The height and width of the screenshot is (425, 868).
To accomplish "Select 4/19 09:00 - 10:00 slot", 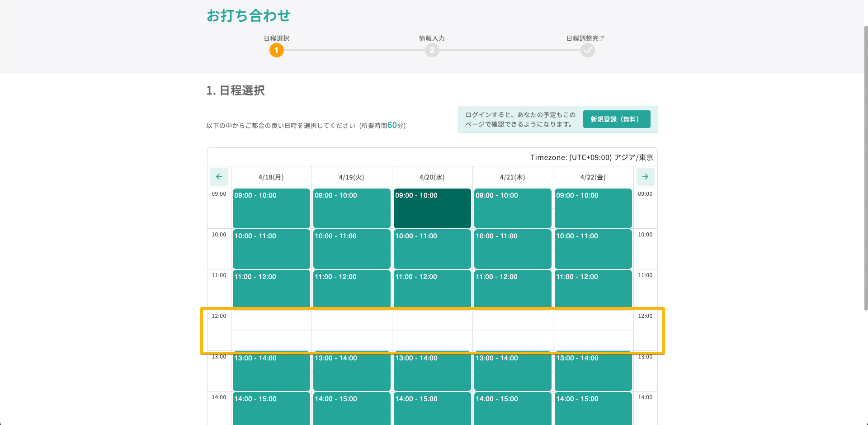I will tap(352, 208).
